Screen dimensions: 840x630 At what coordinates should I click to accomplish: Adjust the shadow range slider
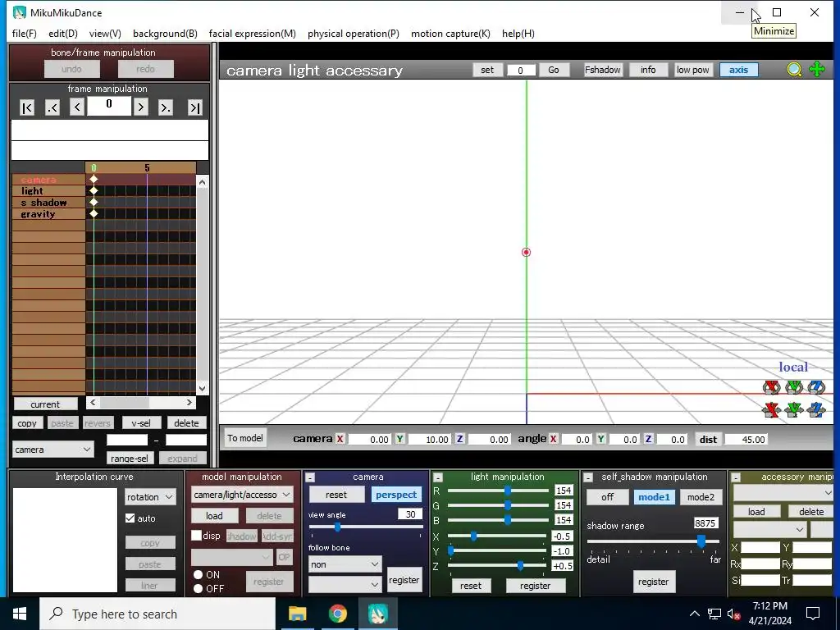pos(701,541)
